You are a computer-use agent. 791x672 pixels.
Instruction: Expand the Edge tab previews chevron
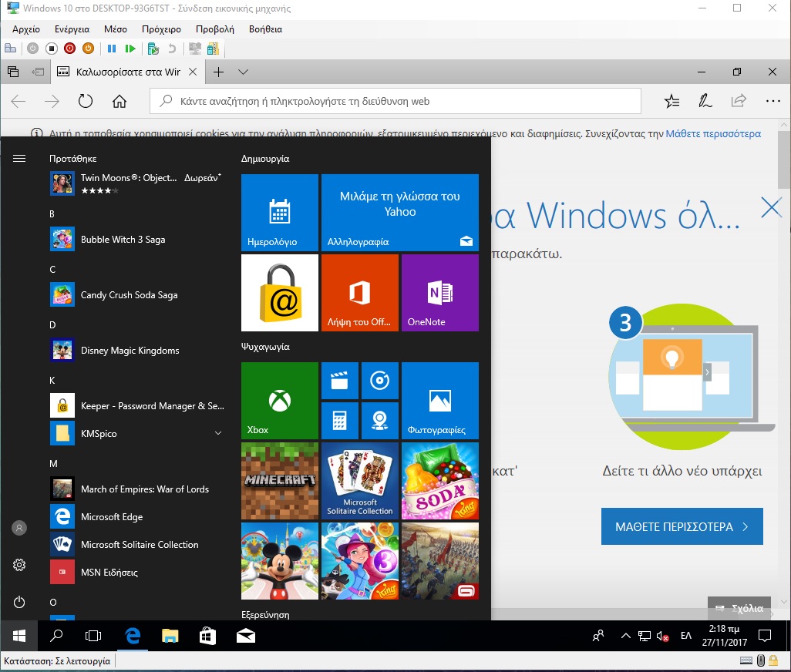click(x=243, y=72)
